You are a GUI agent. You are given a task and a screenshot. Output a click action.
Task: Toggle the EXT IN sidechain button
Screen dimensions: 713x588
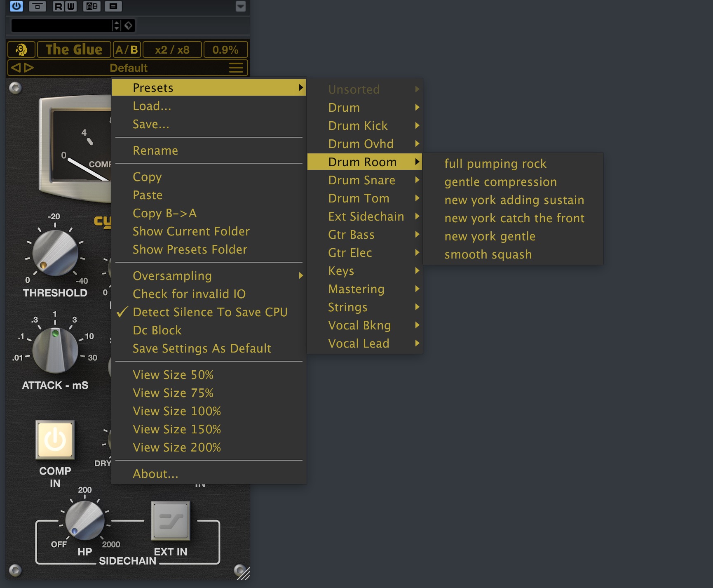click(171, 521)
